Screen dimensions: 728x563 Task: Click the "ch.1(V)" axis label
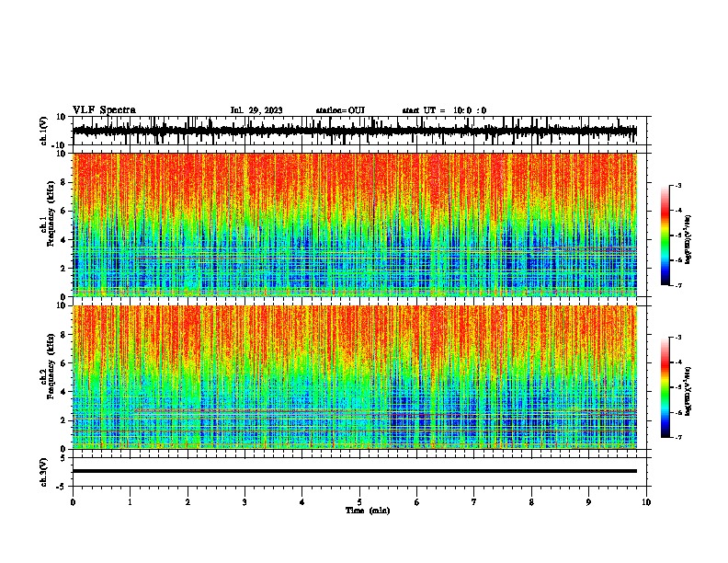[44, 131]
